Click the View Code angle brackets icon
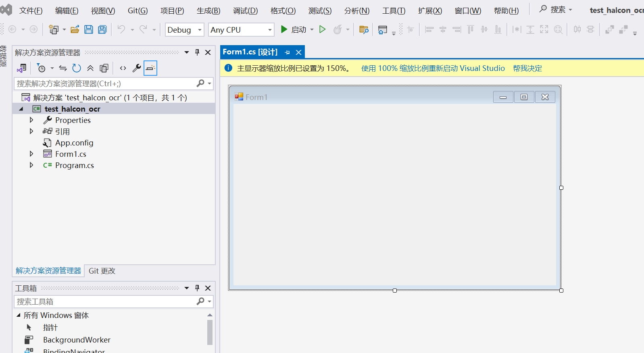This screenshot has height=353, width=644. tap(123, 68)
